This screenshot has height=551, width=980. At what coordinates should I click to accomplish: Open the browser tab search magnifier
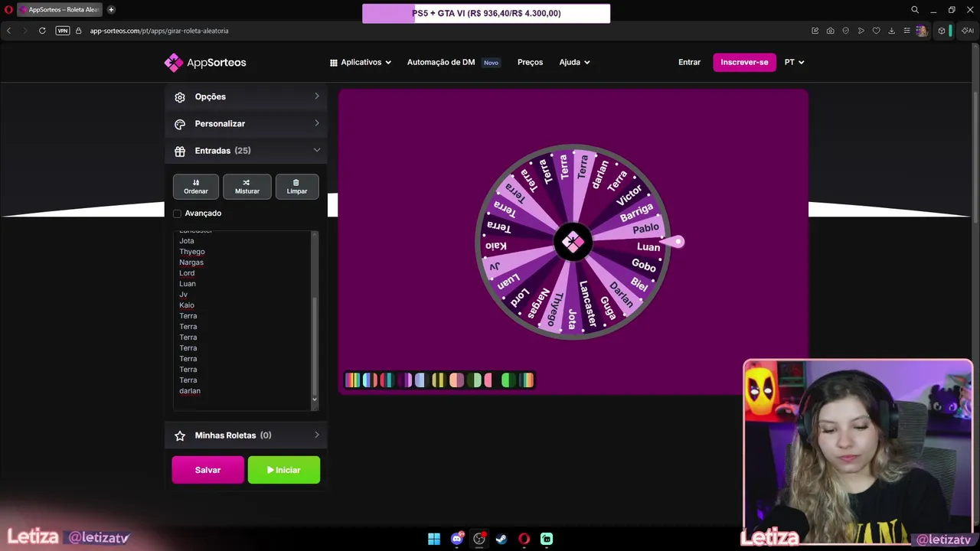[x=915, y=10]
